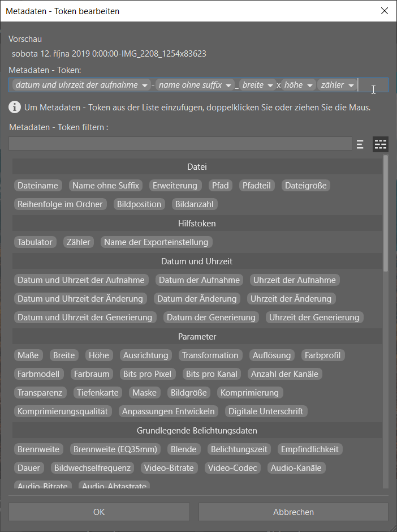Select the Farbprofil token
397x532 pixels.
pos(322,355)
